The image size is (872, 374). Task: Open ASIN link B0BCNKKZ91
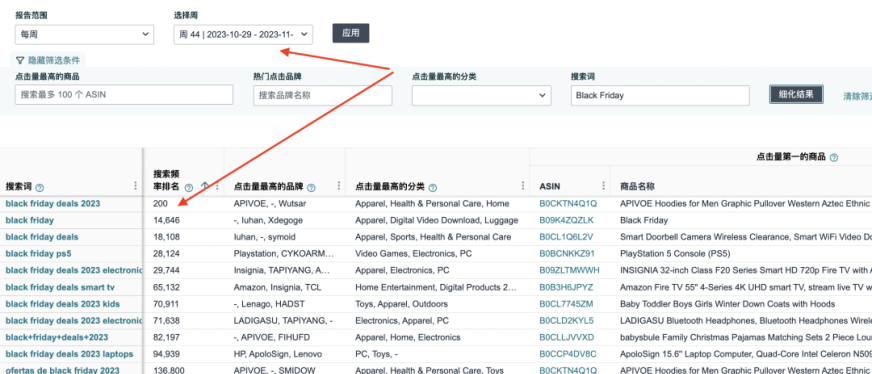click(567, 253)
